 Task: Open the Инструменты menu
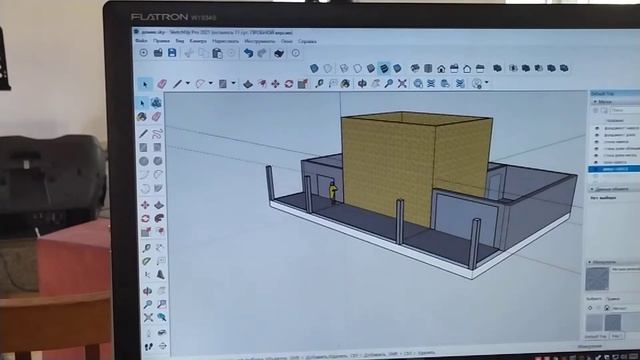click(x=260, y=41)
